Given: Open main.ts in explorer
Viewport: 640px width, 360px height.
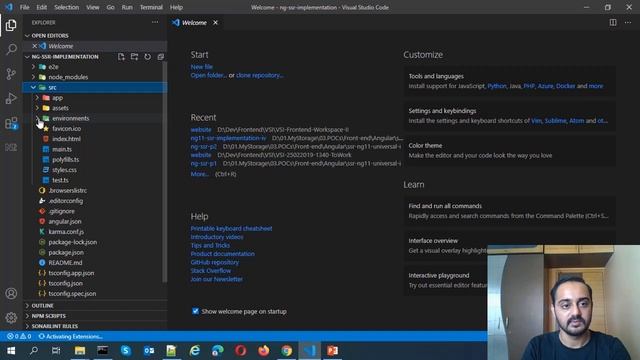Looking at the screenshot, I should 62,149.
